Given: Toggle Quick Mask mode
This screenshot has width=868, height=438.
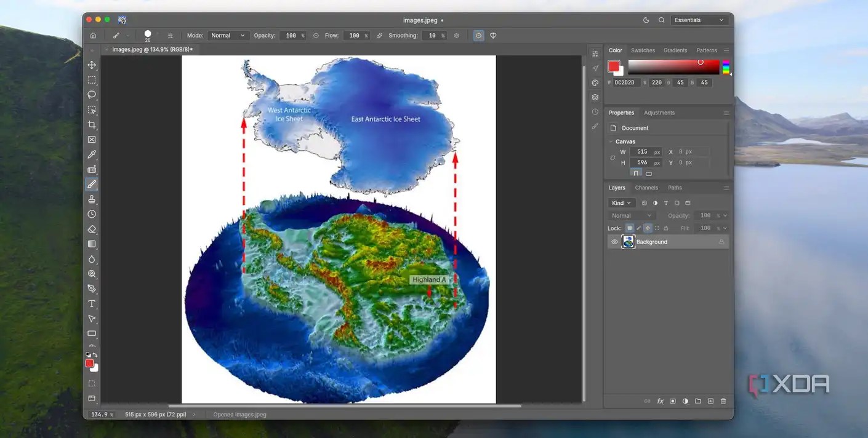Looking at the screenshot, I should click(x=92, y=383).
